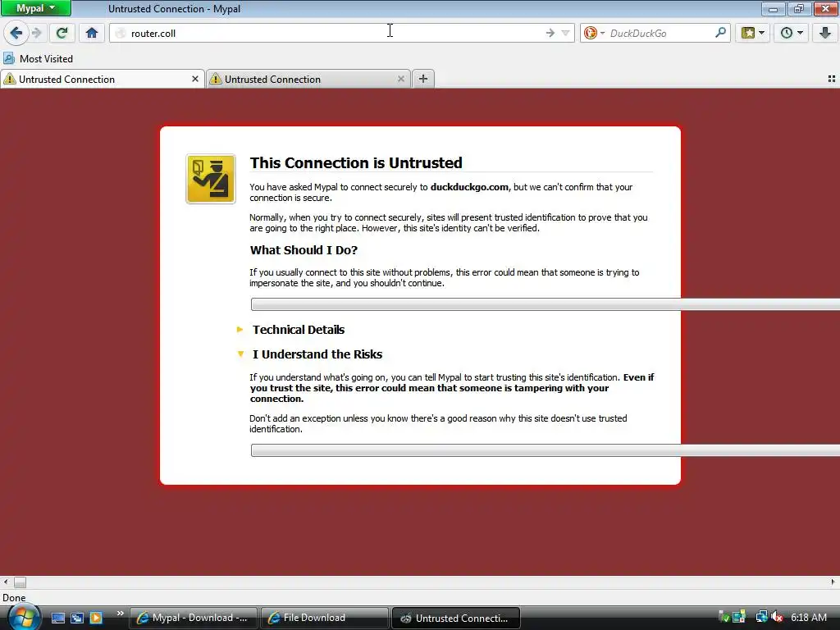Click the This Connection is Untrusted heading
Viewport: 840px width, 630px height.
pos(356,163)
